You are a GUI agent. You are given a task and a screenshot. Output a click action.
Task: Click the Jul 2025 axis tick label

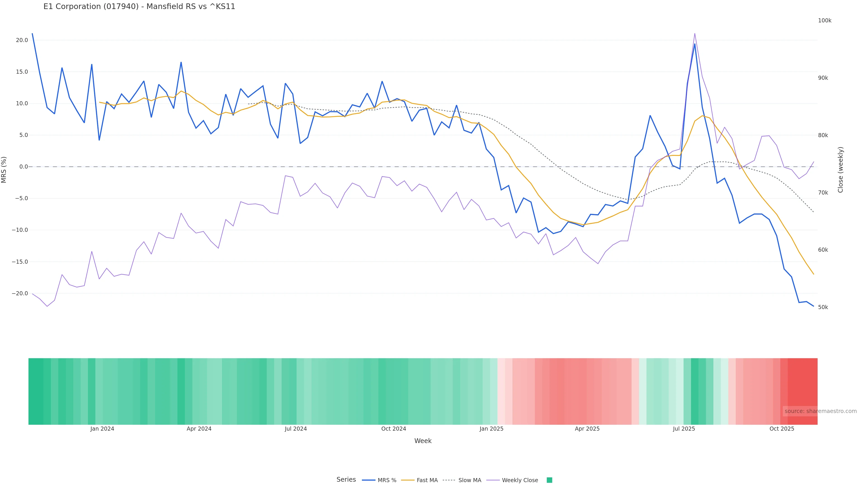point(684,429)
